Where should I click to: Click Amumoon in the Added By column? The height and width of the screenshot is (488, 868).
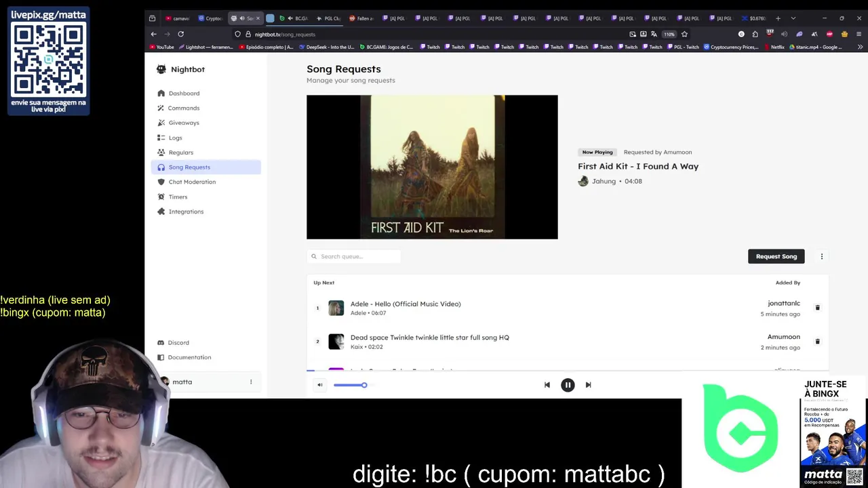pos(784,337)
